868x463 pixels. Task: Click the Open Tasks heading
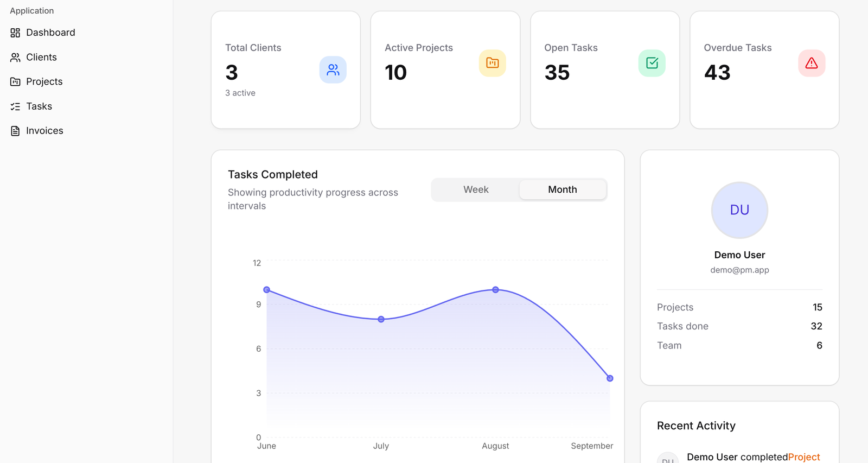571,48
